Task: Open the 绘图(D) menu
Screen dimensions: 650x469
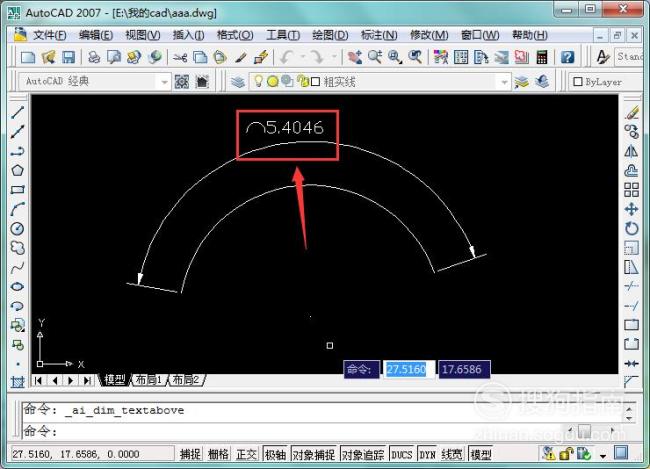Action: tap(330, 35)
